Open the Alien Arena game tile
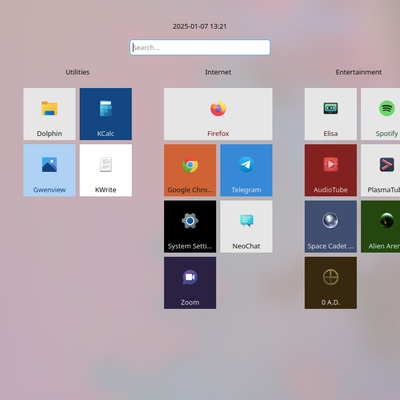 381,227
